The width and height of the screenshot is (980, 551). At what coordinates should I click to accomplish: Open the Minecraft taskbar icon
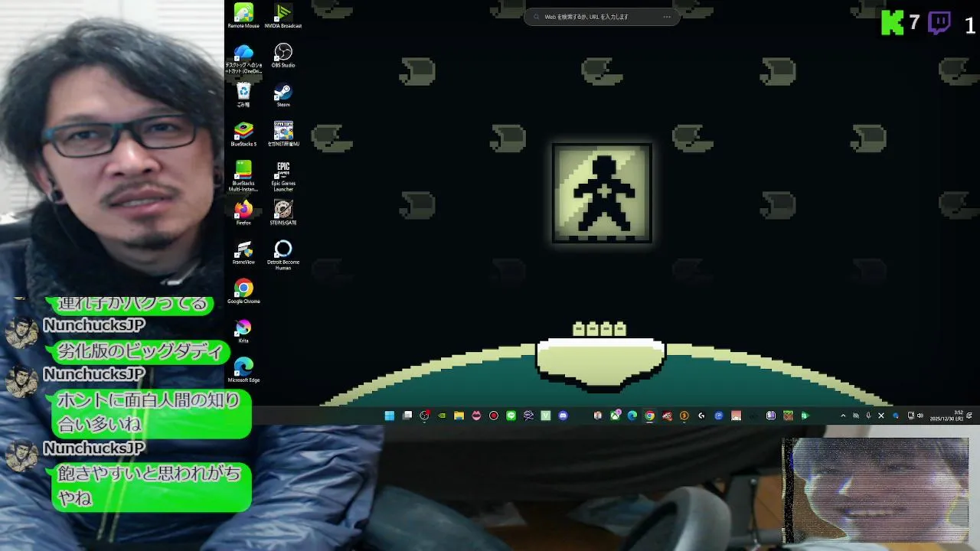[x=788, y=416]
